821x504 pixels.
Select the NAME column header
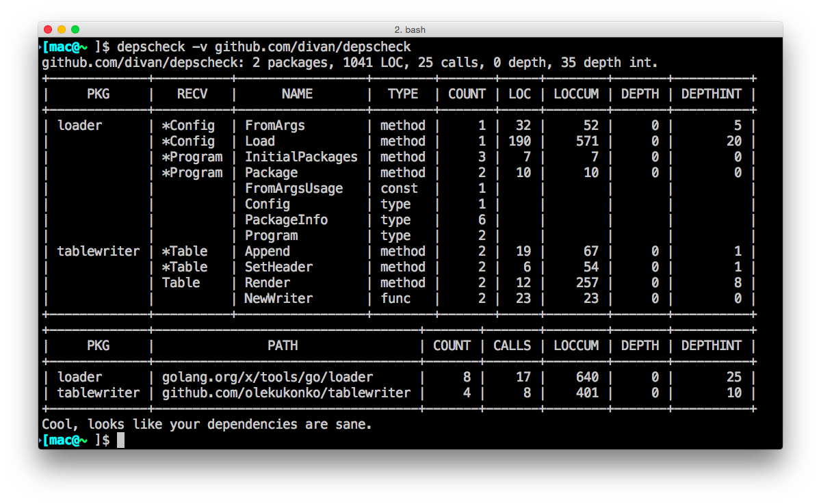click(x=297, y=94)
